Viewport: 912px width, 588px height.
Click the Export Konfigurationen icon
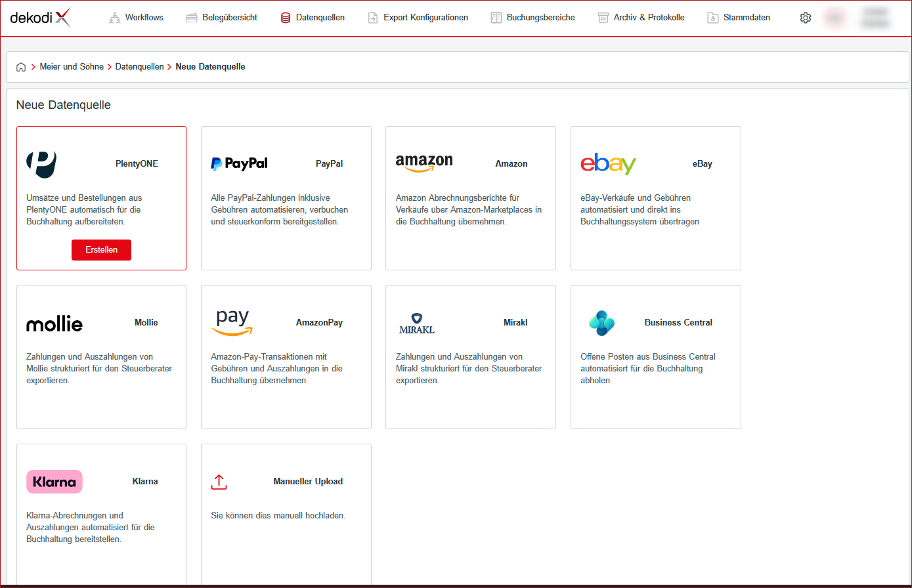(373, 18)
